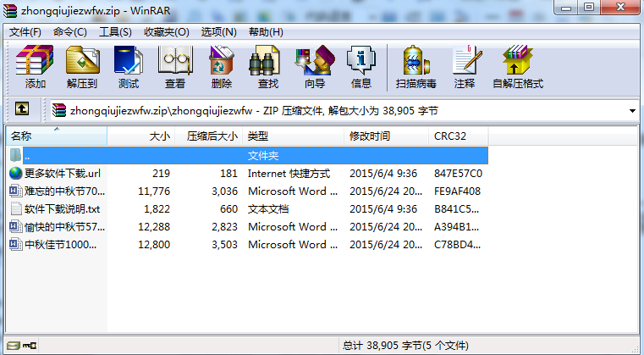Click type Internet 快捷方式

[289, 173]
